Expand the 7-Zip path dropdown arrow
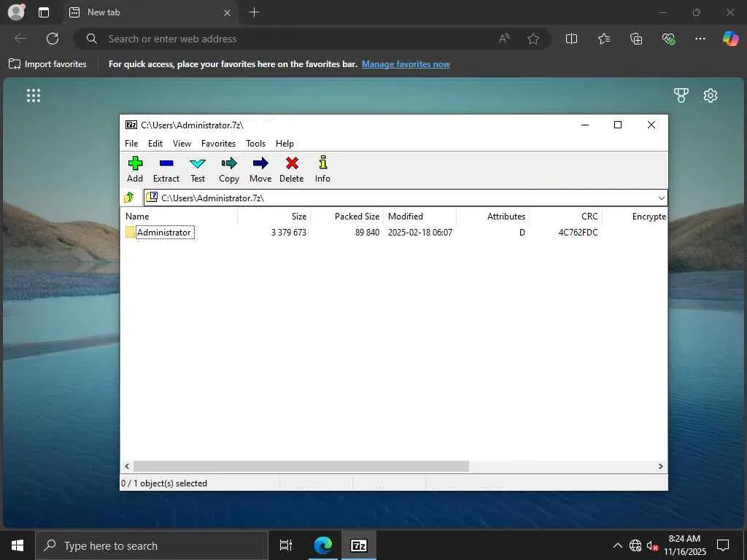Screen dimensions: 747x560 pyautogui.click(x=661, y=198)
